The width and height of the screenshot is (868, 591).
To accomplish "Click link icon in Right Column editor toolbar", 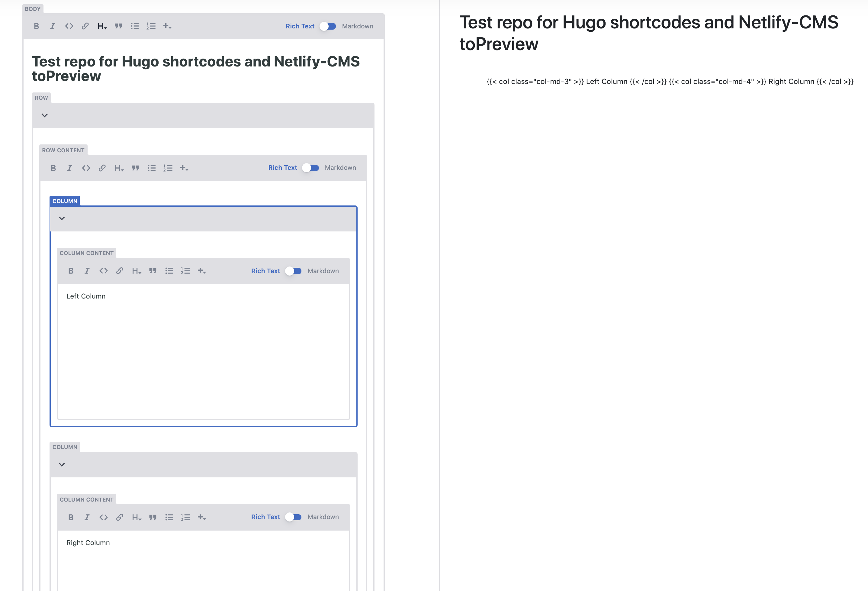I will tap(120, 517).
